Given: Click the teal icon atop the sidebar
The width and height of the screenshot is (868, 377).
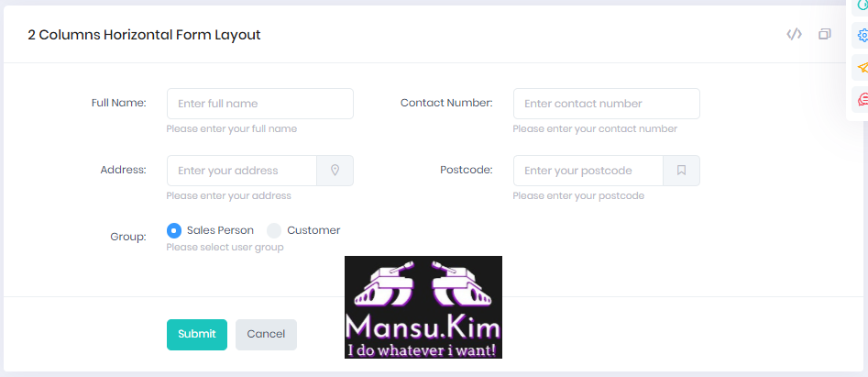Looking at the screenshot, I should pyautogui.click(x=863, y=6).
